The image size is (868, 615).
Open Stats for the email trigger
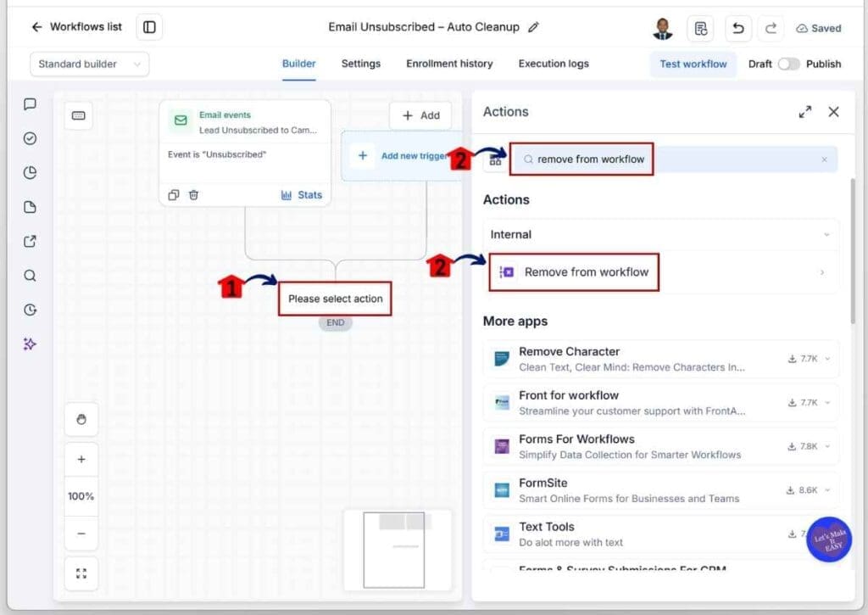[302, 195]
